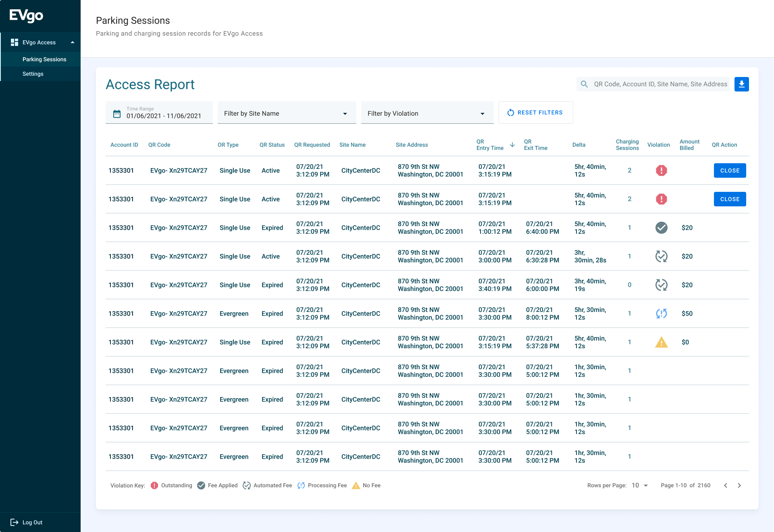Go to previous page of results
774x532 pixels.
pos(725,485)
